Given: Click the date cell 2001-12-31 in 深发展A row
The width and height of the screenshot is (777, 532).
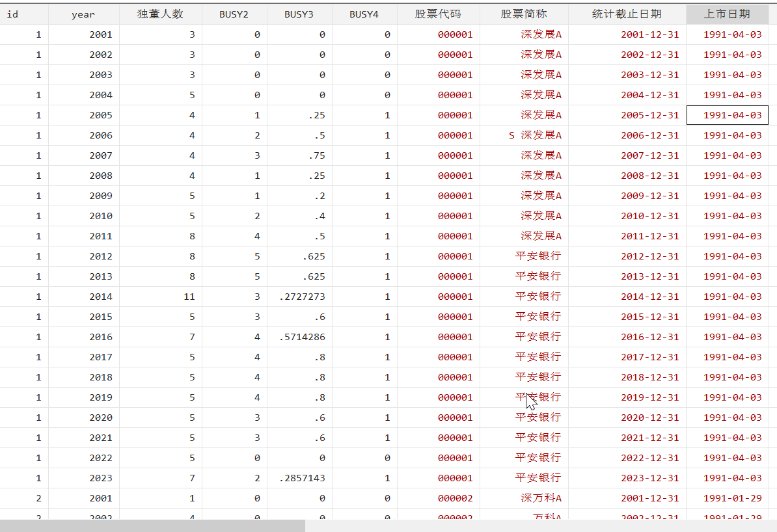Looking at the screenshot, I should click(627, 34).
